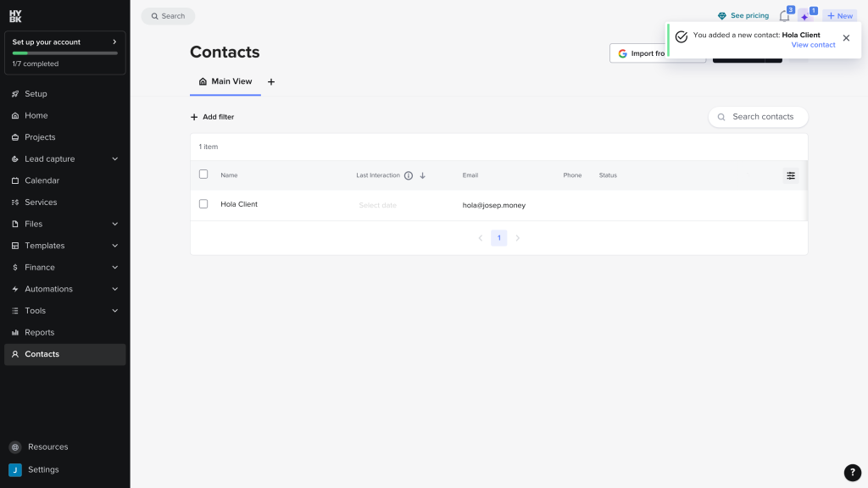Click Select date for Hola Client
The height and width of the screenshot is (488, 868).
(x=377, y=205)
